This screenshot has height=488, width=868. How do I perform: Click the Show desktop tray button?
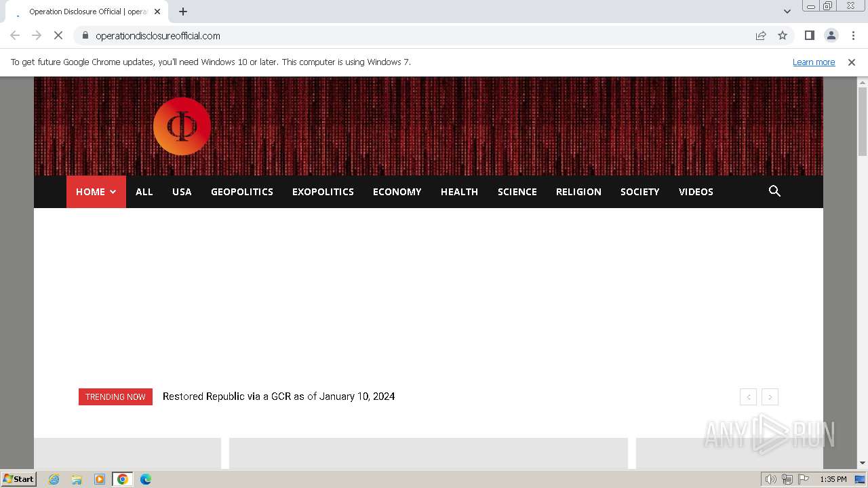tap(860, 479)
